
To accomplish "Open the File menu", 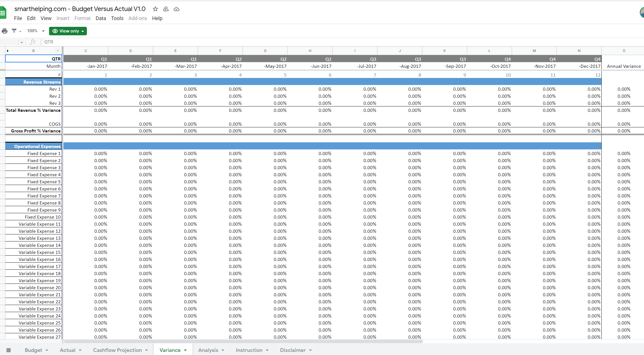I will (18, 18).
